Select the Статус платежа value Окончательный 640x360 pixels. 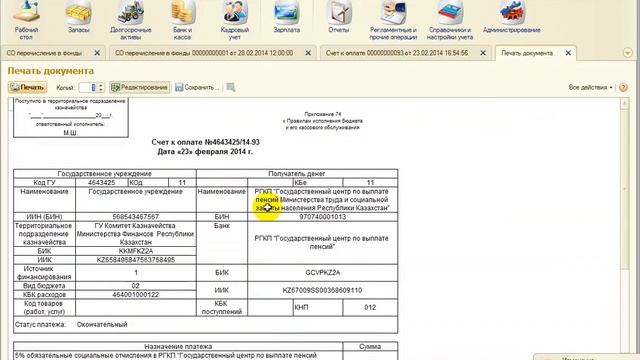[x=102, y=324]
